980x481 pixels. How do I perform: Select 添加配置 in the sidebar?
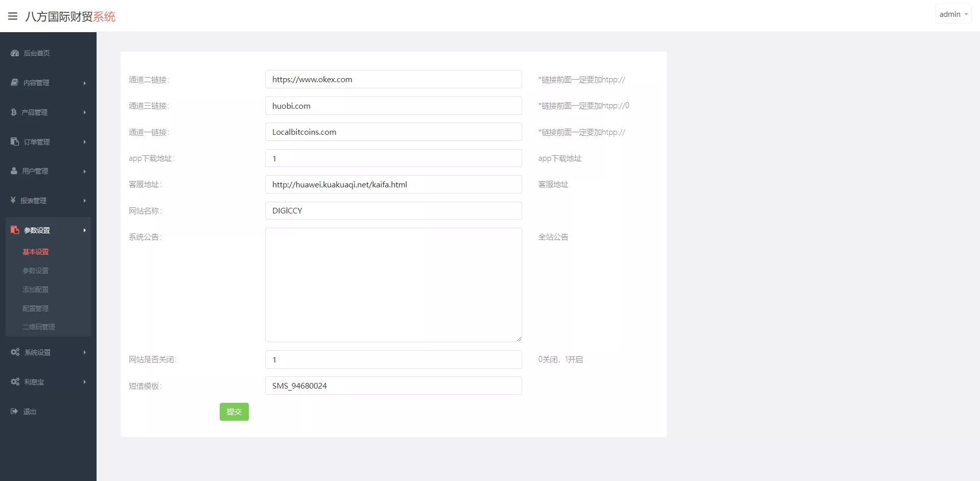(36, 290)
